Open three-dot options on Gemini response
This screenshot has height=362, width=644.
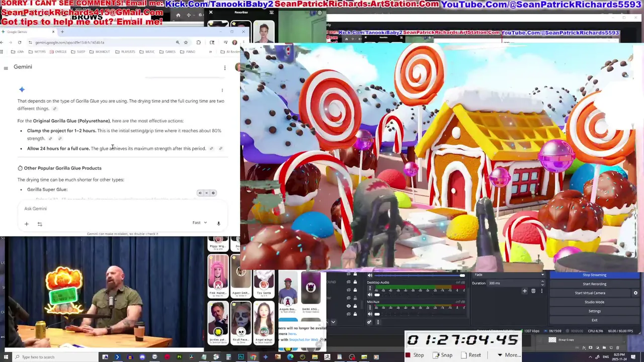click(222, 90)
